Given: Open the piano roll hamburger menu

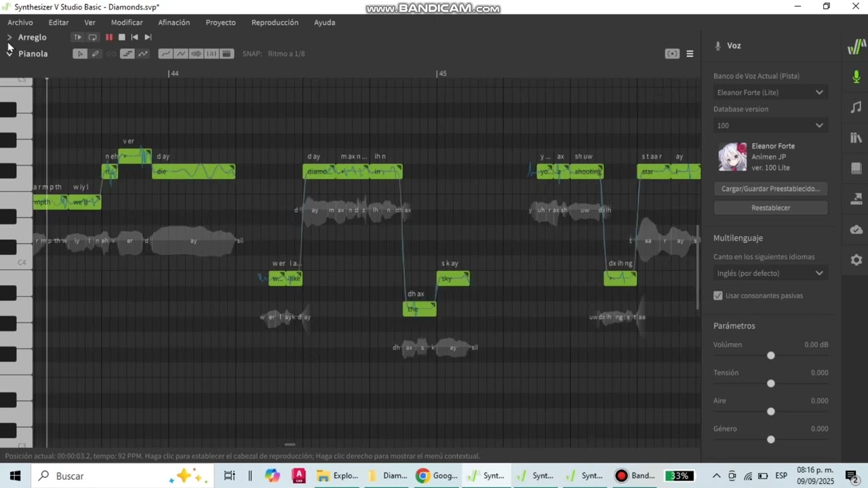Looking at the screenshot, I should click(690, 54).
